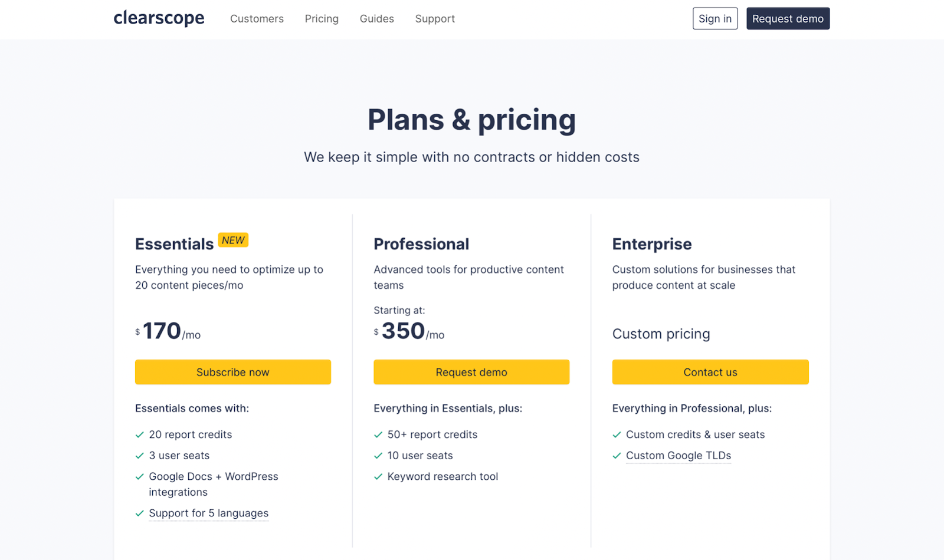Screen dimensions: 944x560
Task: Click checkmark next to 50+ report credits
Action: point(378,435)
